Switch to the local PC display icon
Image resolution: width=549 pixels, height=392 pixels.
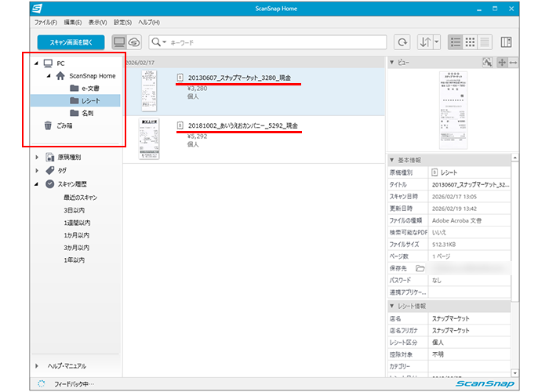119,42
